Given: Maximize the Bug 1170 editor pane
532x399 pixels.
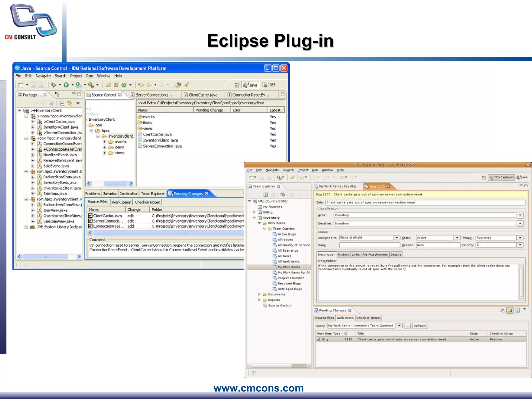Looking at the screenshot, I should [x=526, y=186].
